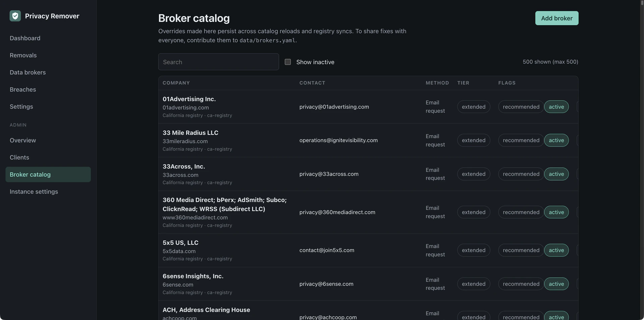Viewport: 644px width, 320px height.
Task: Click the FLAGS column header
Action: [x=507, y=83]
